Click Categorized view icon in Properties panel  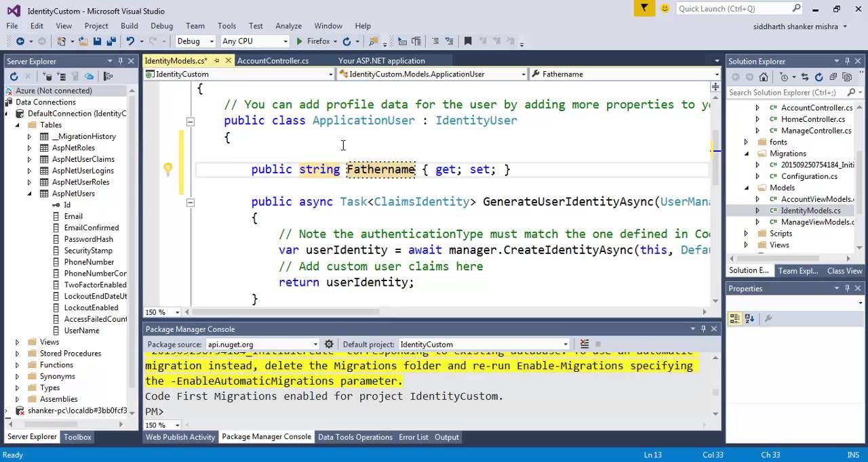click(x=734, y=318)
